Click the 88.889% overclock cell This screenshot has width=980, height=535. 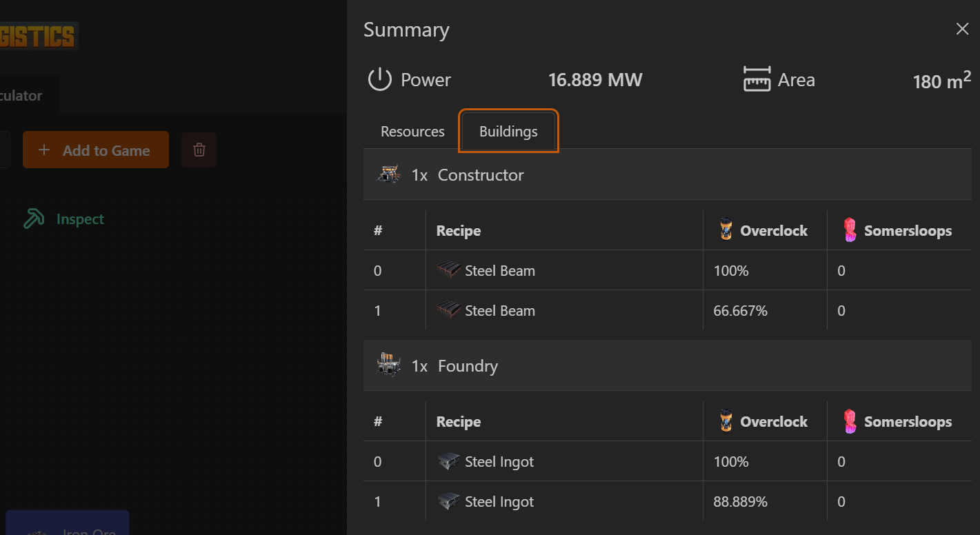(740, 502)
